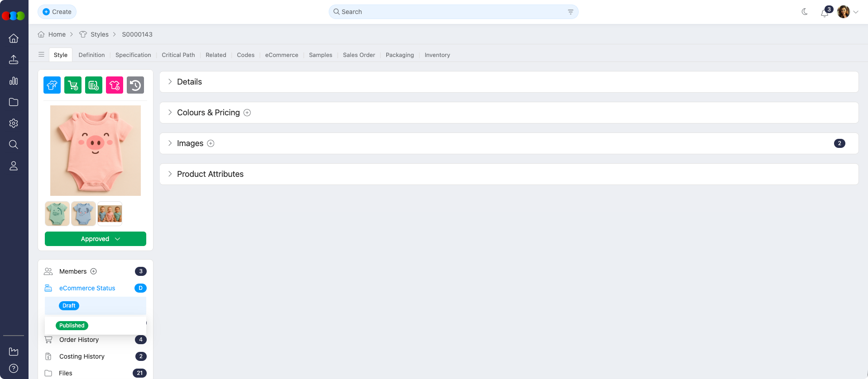Image resolution: width=868 pixels, height=379 pixels.
Task: Open Costing History
Action: pyautogui.click(x=82, y=356)
